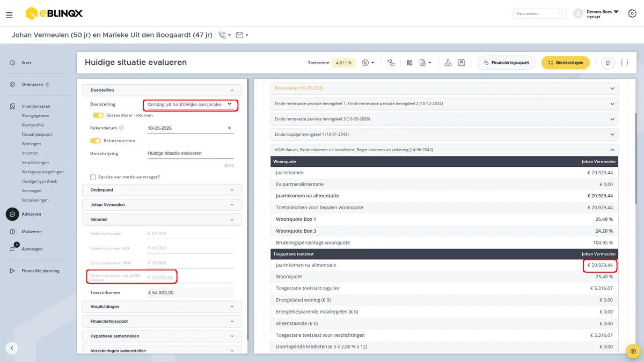Expand the Verplichtingen section
Viewport: 644px width, 362px height.
click(162, 306)
